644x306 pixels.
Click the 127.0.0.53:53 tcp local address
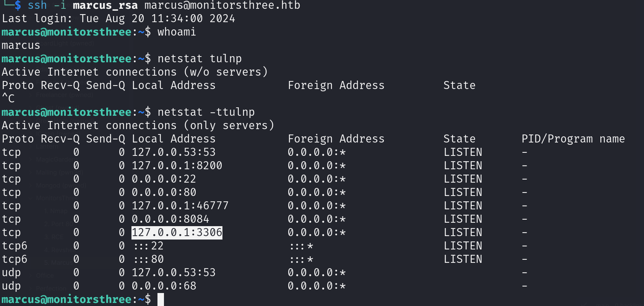[174, 152]
